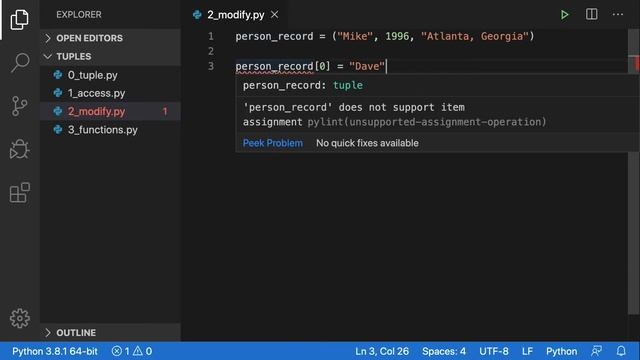The image size is (640, 360).
Task: Click "Mike" string on line 1
Action: coord(355,36)
